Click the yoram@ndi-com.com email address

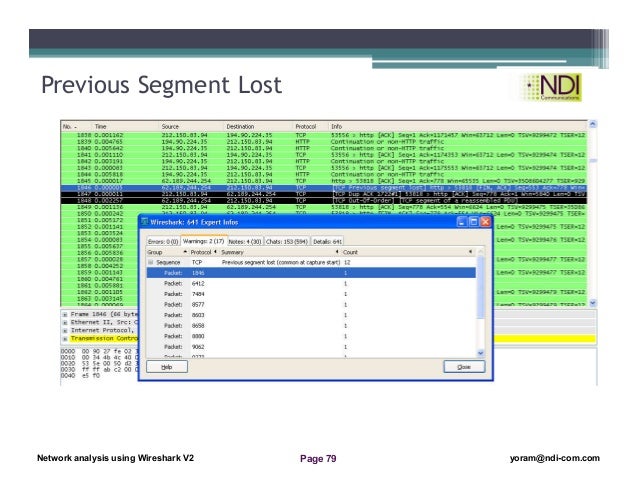(x=555, y=458)
